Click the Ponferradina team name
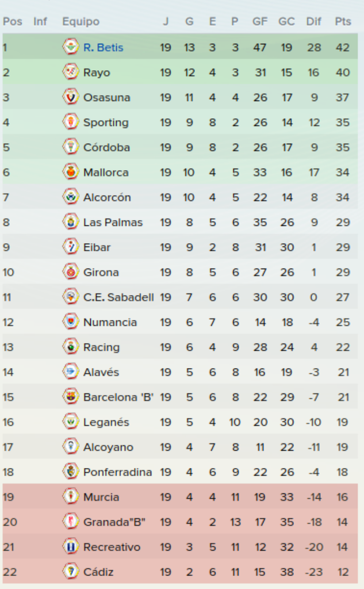Screen dimensions: 364x589 click(117, 472)
